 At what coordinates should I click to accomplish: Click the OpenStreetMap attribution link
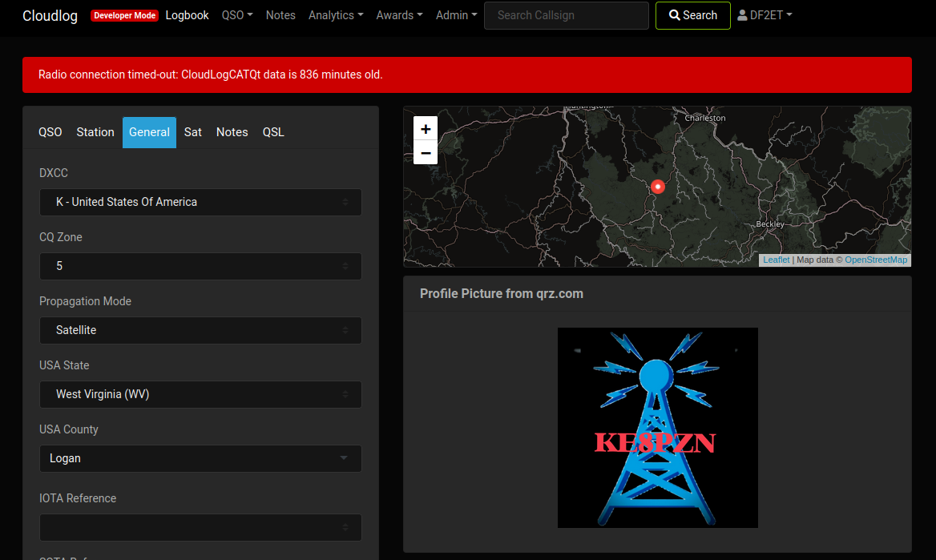click(876, 260)
